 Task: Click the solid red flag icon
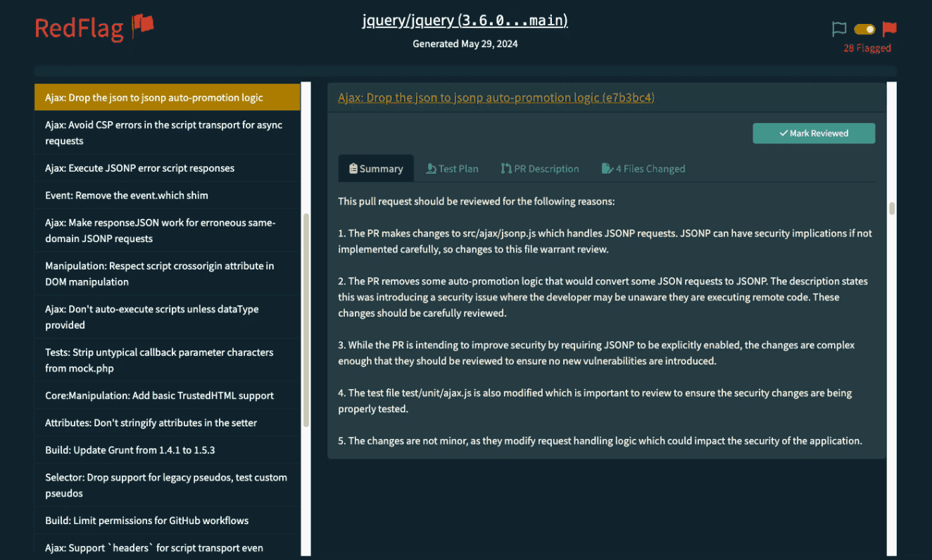(x=889, y=30)
